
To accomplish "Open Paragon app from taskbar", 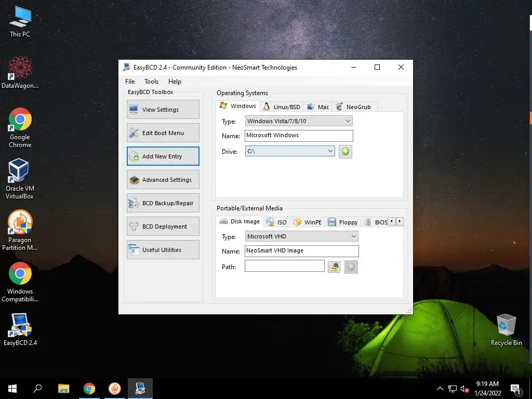I will click(115, 389).
